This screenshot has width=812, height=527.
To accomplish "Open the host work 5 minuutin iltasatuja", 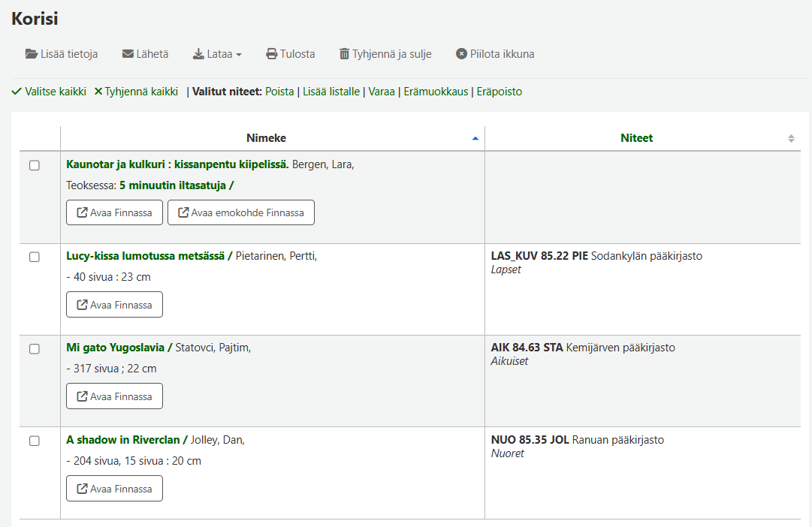I will click(177, 185).
